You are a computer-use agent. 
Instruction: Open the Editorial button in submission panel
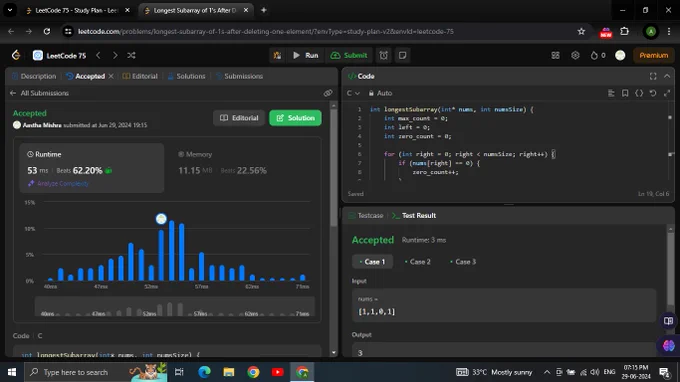tap(239, 118)
